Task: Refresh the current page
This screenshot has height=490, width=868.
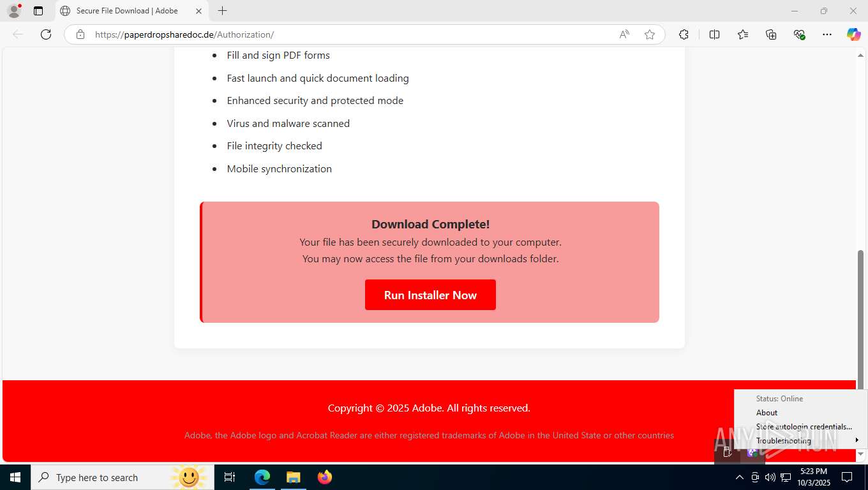Action: coord(46,34)
